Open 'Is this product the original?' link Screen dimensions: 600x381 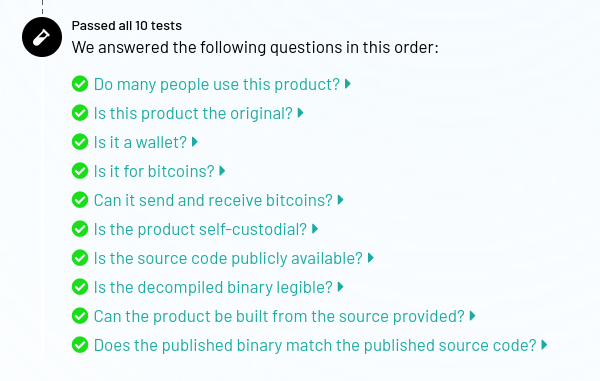(x=193, y=113)
